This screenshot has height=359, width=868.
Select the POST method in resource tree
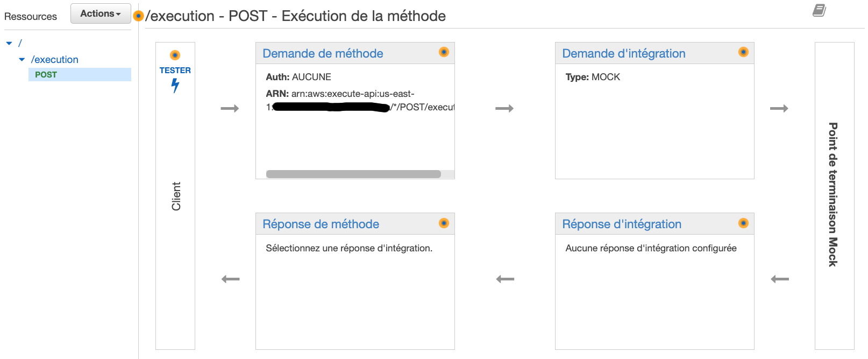point(80,75)
